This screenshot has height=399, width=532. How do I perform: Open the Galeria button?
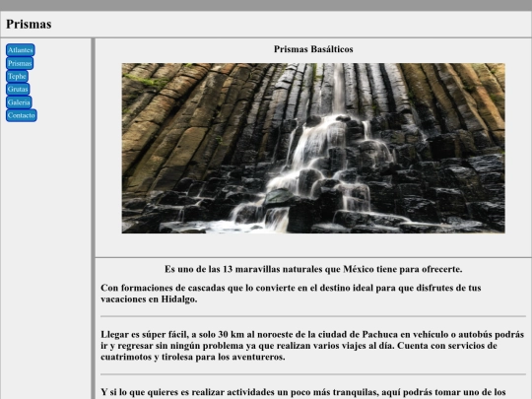point(19,102)
